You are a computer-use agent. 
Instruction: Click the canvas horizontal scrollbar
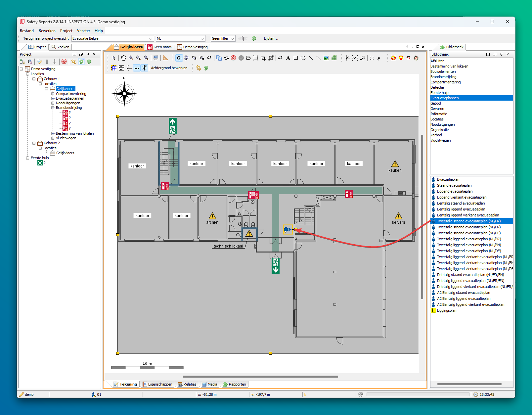260,377
